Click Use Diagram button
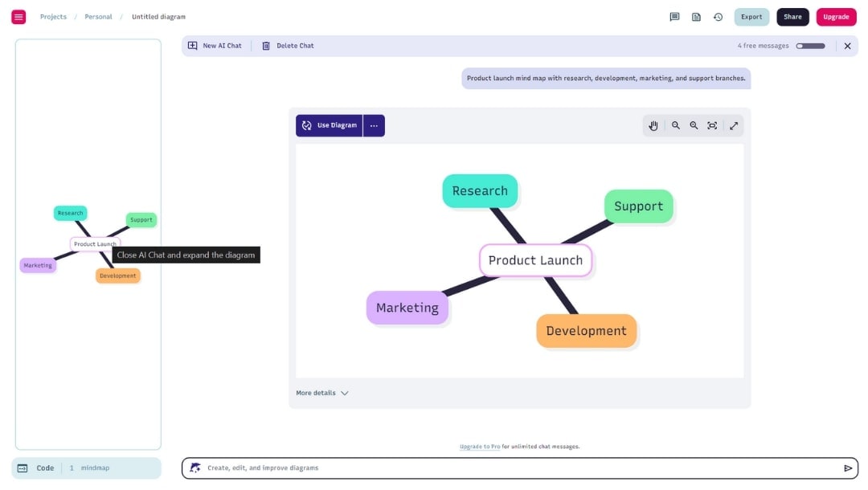This screenshot has width=868, height=490. click(330, 125)
